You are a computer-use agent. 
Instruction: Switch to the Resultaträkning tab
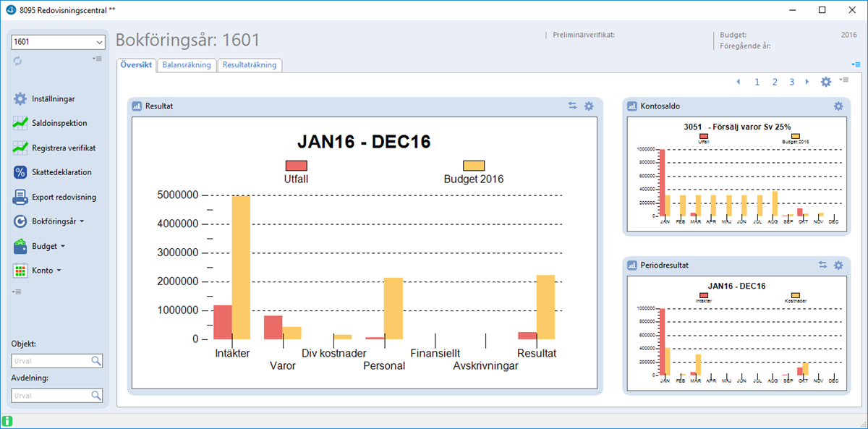pyautogui.click(x=250, y=65)
